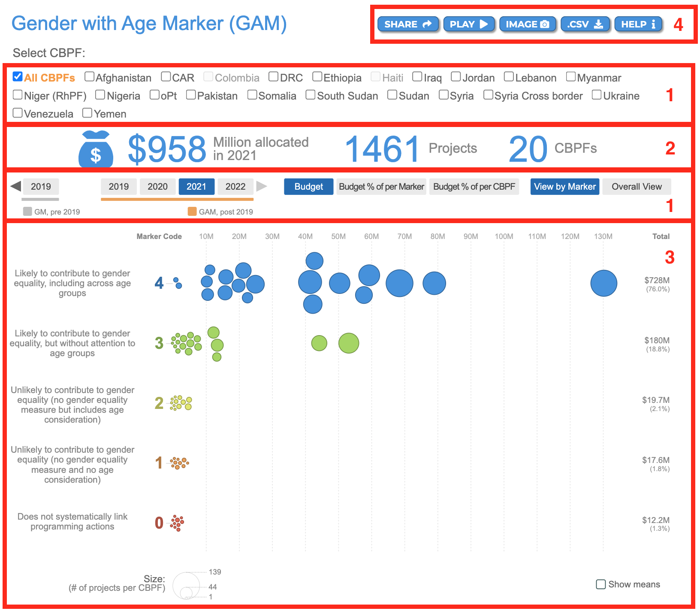The height and width of the screenshot is (611, 700).
Task: Uncheck the All CBPFs checkbox
Action: tap(18, 77)
